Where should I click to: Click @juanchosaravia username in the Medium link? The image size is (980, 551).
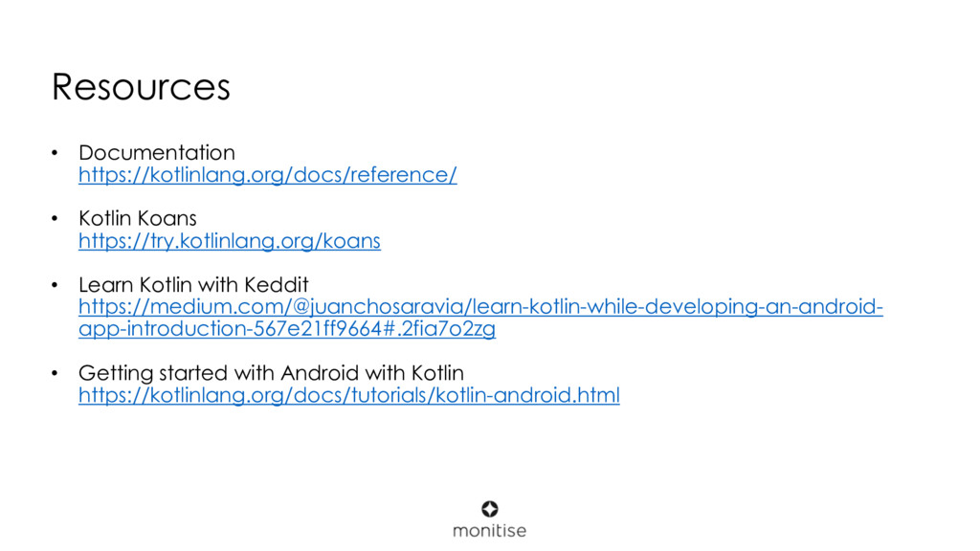tap(379, 307)
